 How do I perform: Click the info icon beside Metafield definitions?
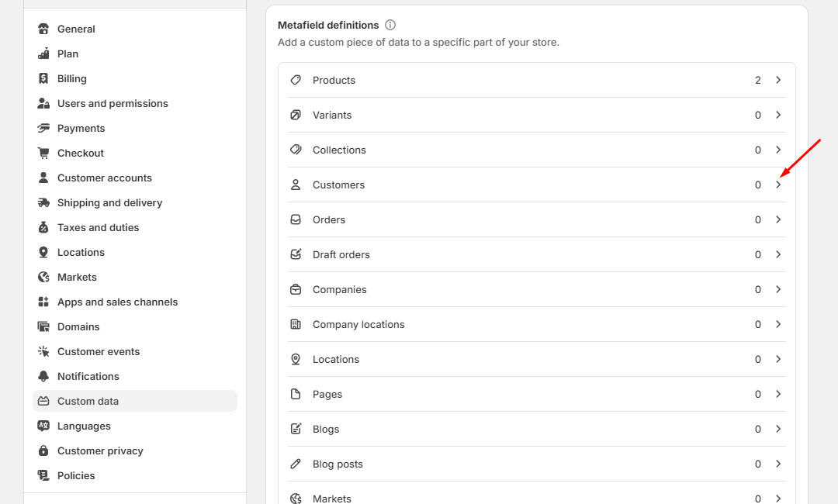(390, 25)
